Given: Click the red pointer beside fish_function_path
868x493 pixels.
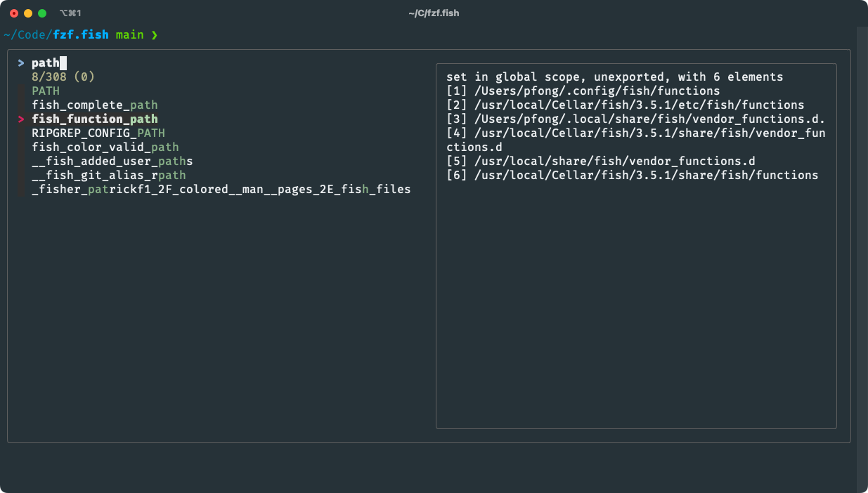Looking at the screenshot, I should pos(21,119).
